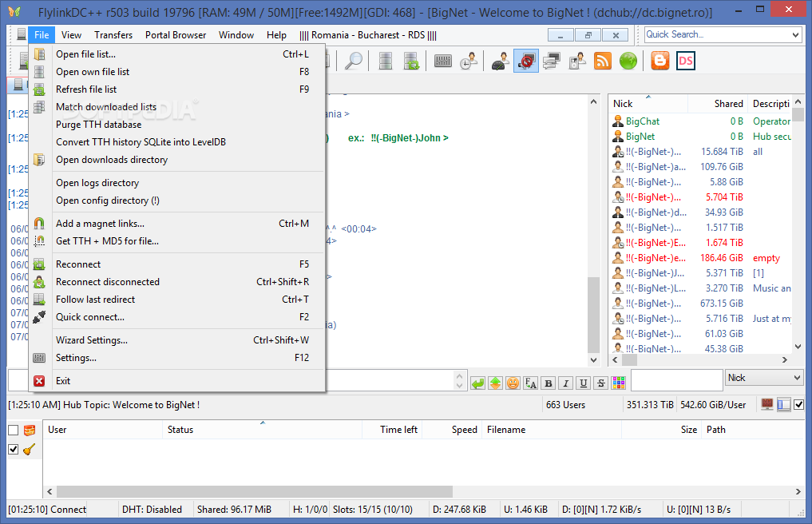The width and height of the screenshot is (812, 524).
Task: Open Wizard Settings...
Action: [177, 340]
